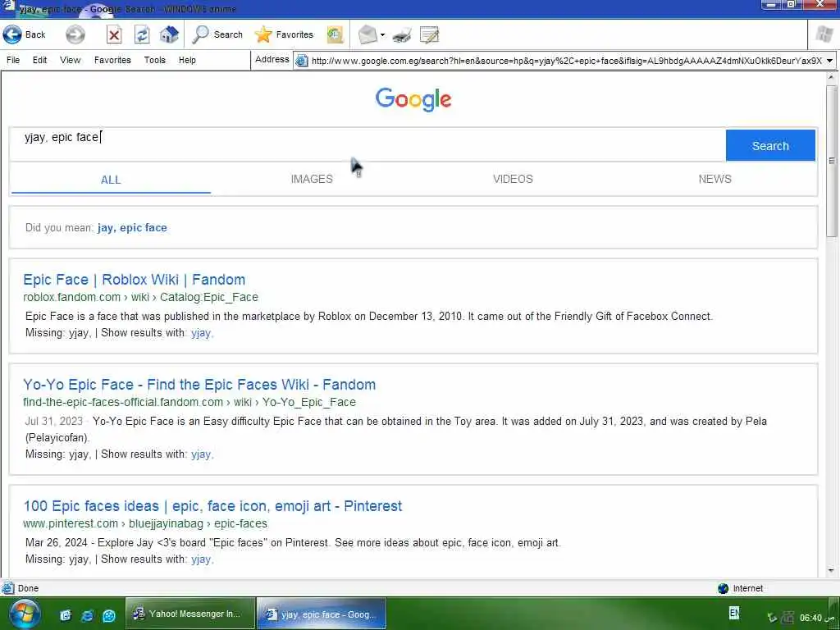This screenshot has height=630, width=840.
Task: Launch Internet Explorer from quick launch
Action: (x=87, y=615)
